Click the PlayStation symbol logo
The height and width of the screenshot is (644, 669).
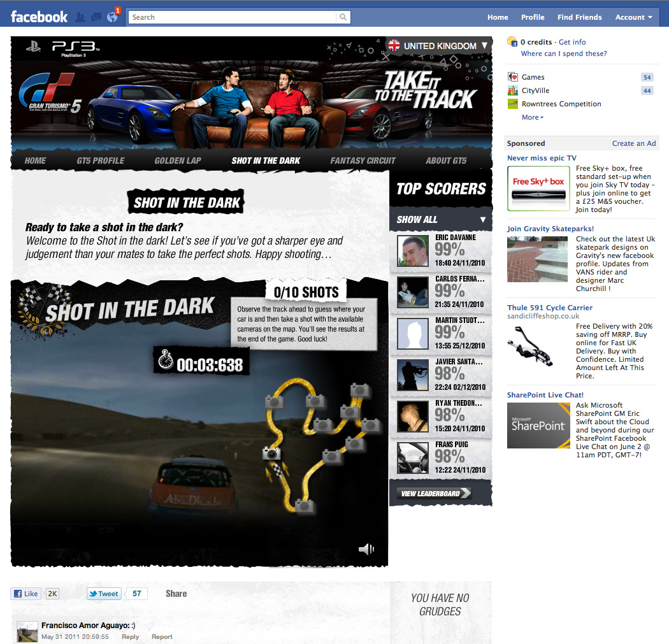(33, 47)
